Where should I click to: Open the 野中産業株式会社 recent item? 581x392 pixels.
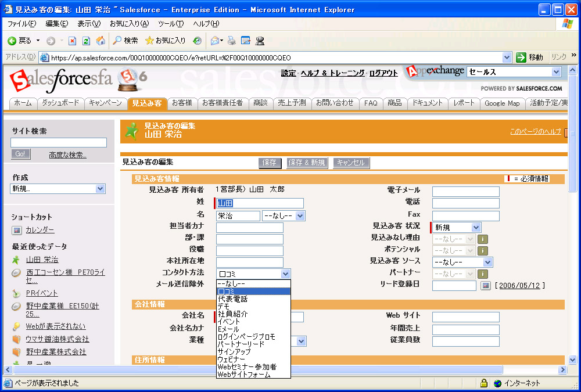[56, 351]
